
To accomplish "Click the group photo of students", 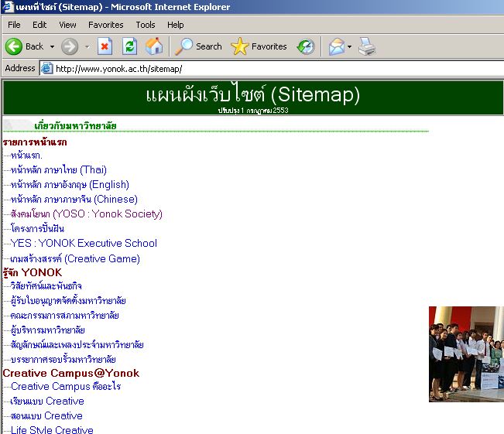I will click(466, 354).
